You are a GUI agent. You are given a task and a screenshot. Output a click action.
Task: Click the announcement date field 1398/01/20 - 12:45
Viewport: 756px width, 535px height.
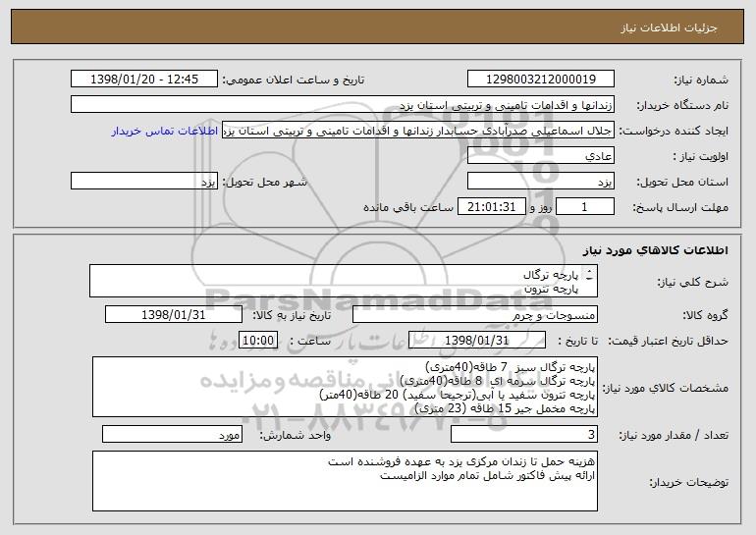coord(144,80)
